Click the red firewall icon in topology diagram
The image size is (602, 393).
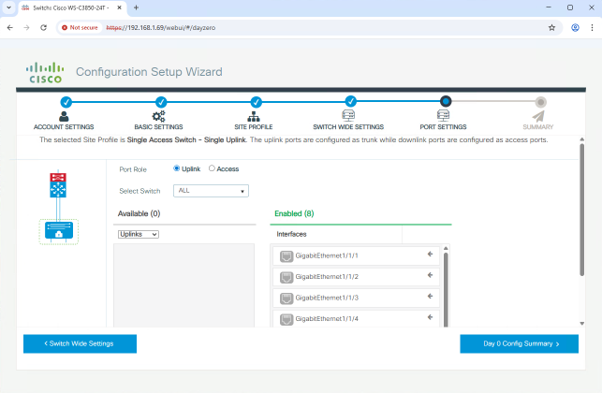point(58,177)
